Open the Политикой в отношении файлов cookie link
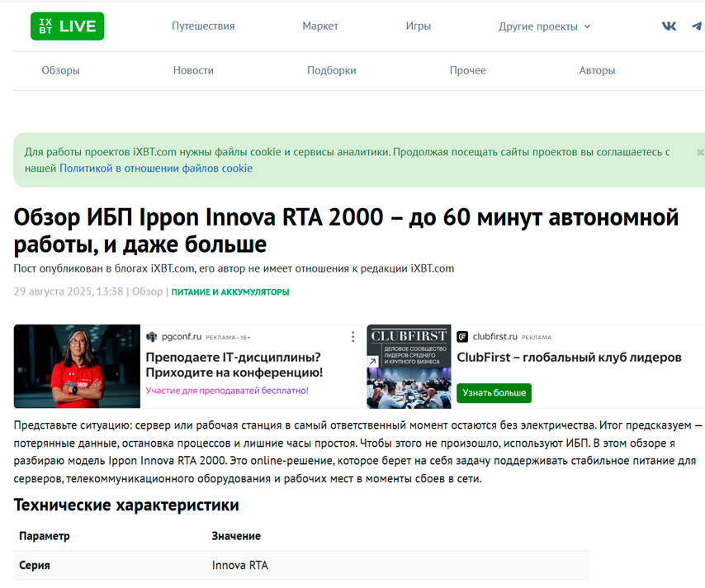705x588 pixels. tap(156, 168)
